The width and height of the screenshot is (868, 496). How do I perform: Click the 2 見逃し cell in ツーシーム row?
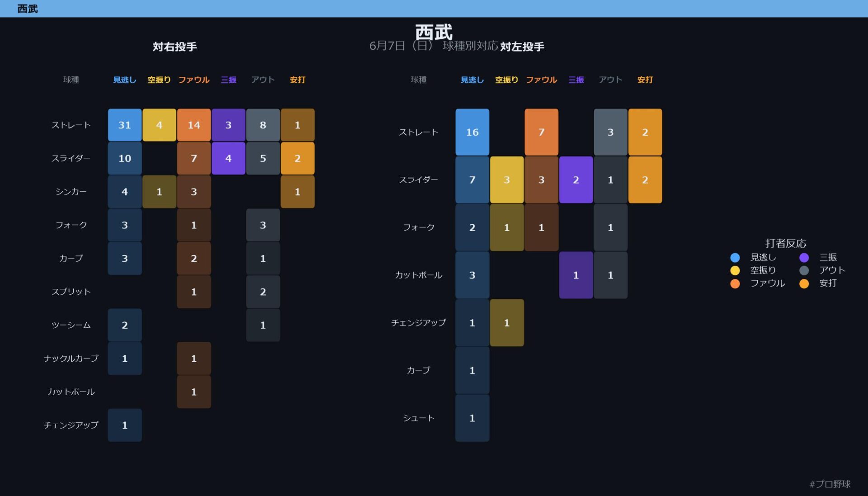125,325
